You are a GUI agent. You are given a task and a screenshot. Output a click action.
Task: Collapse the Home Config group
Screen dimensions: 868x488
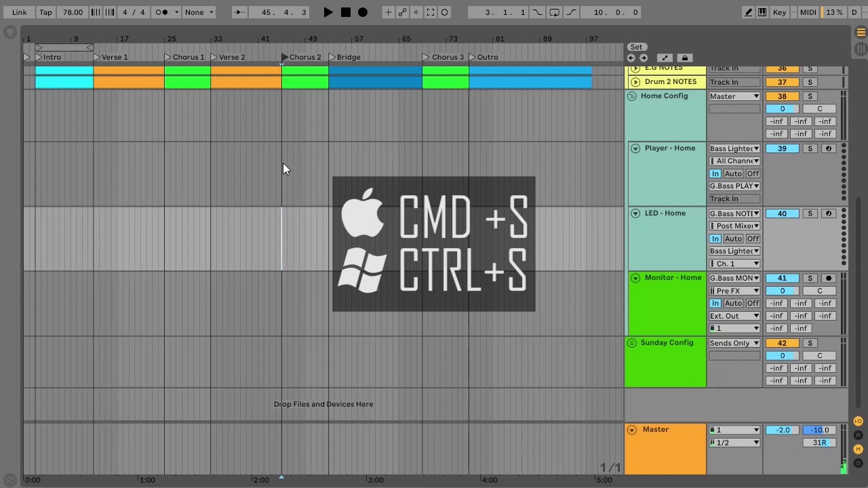[x=631, y=96]
